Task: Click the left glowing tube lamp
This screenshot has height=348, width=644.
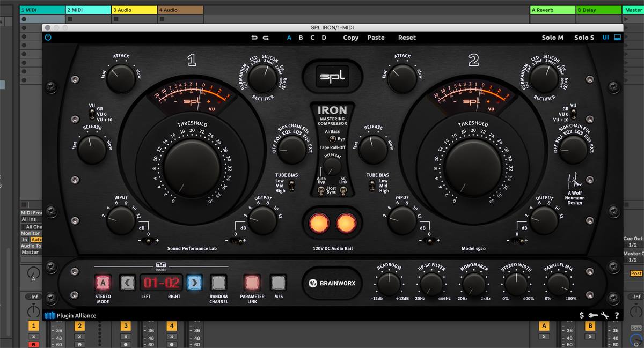Action: (319, 223)
